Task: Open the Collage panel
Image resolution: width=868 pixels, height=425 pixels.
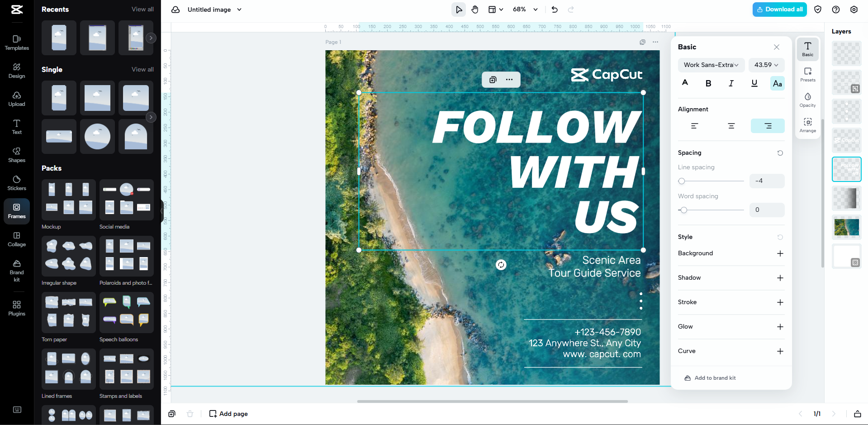Action: point(16,239)
